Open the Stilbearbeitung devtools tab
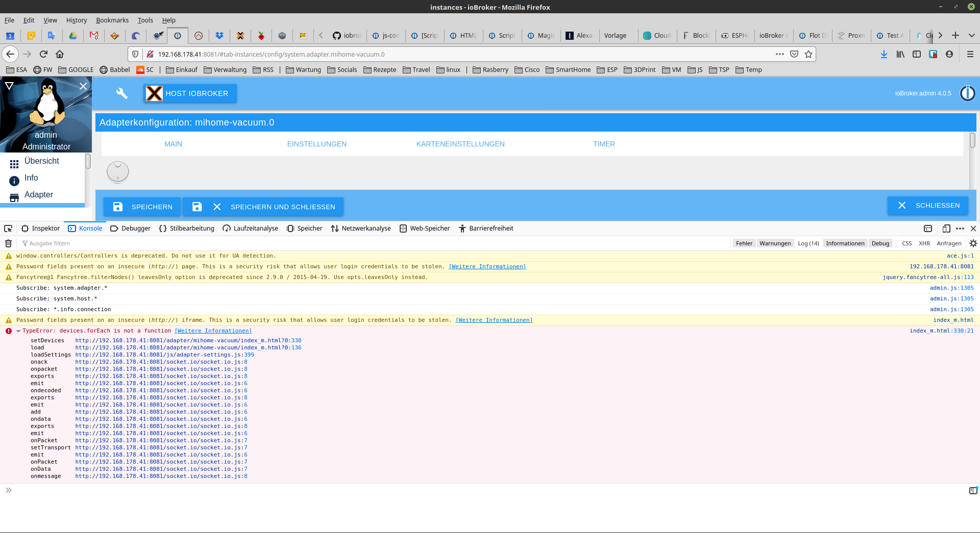The width and height of the screenshot is (980, 533). (x=187, y=229)
